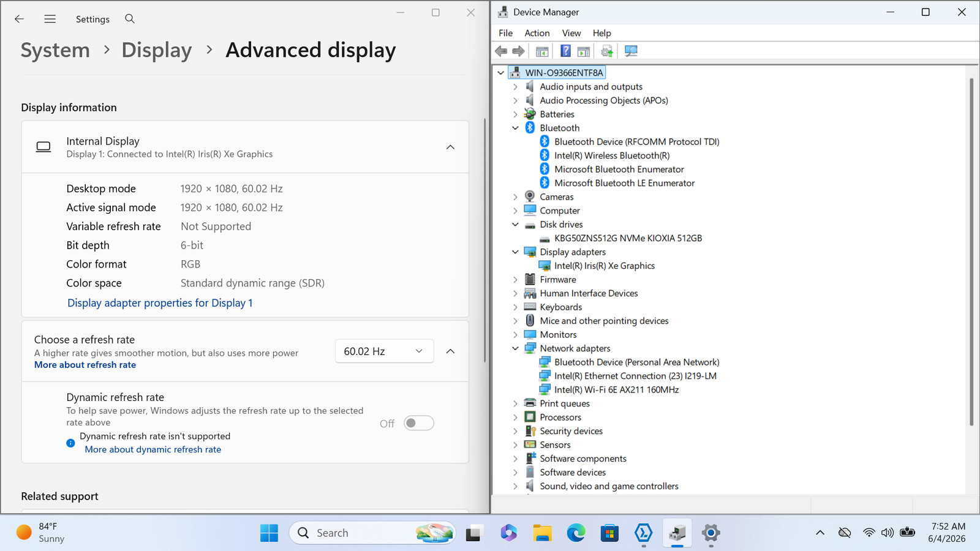Open the weather widget showing 84°F

pos(40,533)
